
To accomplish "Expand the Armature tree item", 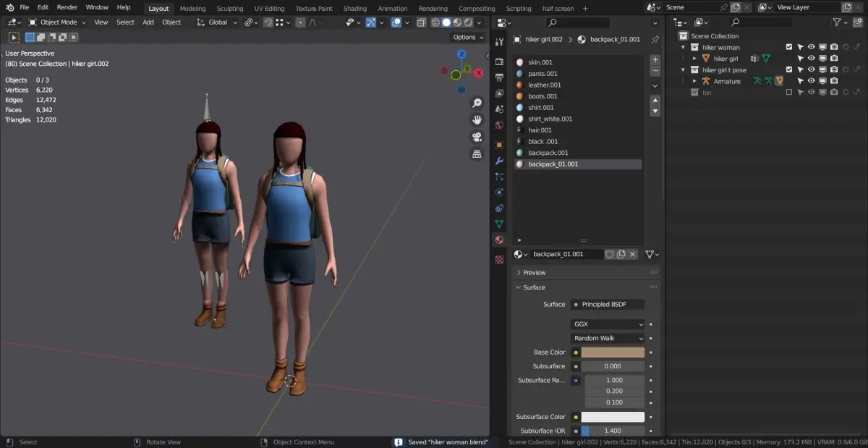I will pos(694,81).
